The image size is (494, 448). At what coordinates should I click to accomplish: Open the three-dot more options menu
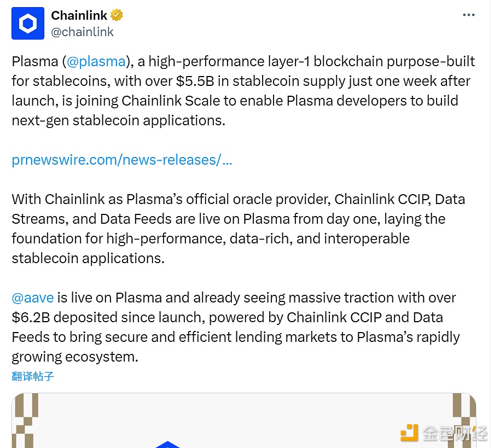[469, 15]
